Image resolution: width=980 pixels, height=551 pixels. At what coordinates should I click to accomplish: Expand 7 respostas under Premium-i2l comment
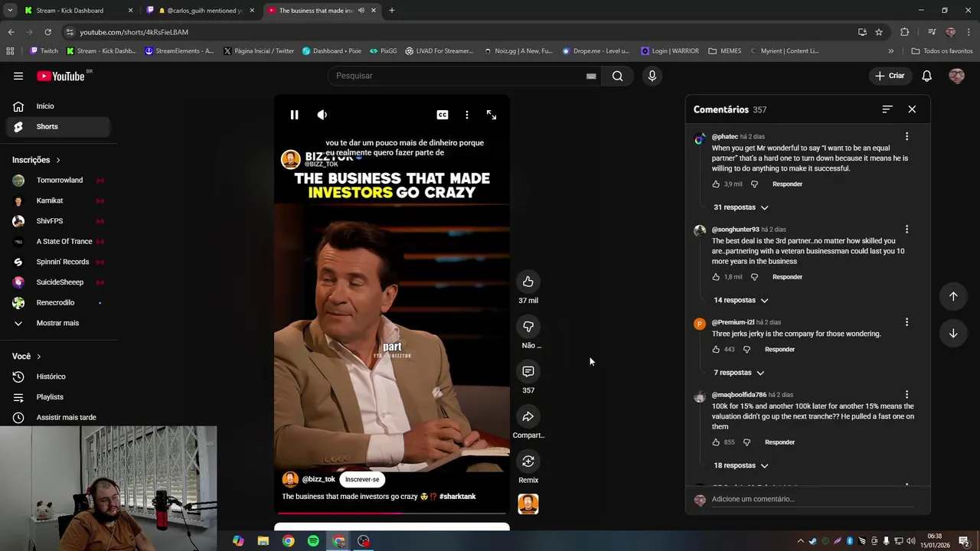point(739,373)
